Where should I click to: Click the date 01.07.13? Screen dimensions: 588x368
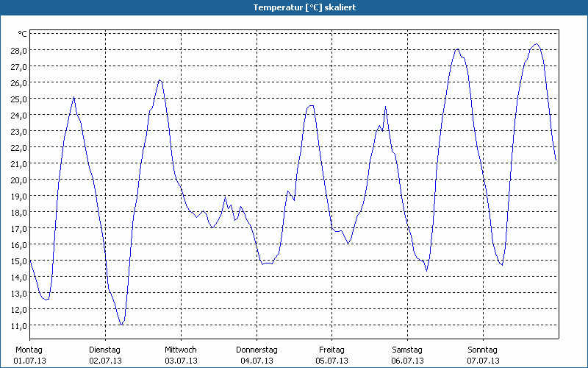29,361
